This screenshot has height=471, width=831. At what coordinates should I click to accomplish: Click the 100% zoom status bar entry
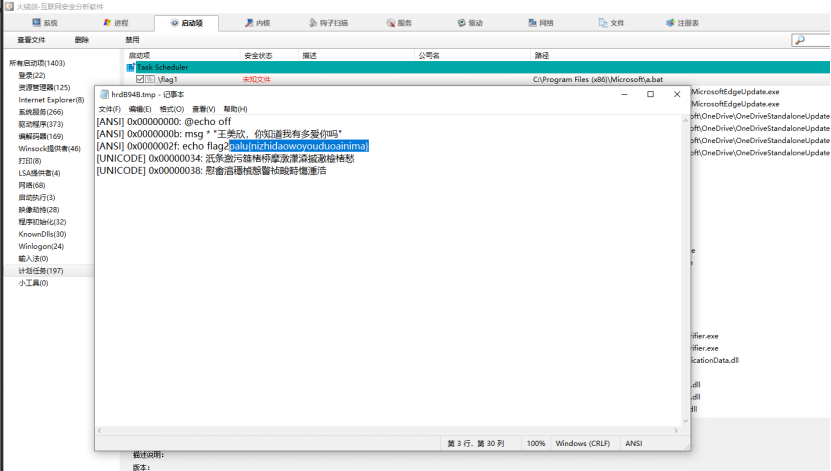tap(536, 443)
